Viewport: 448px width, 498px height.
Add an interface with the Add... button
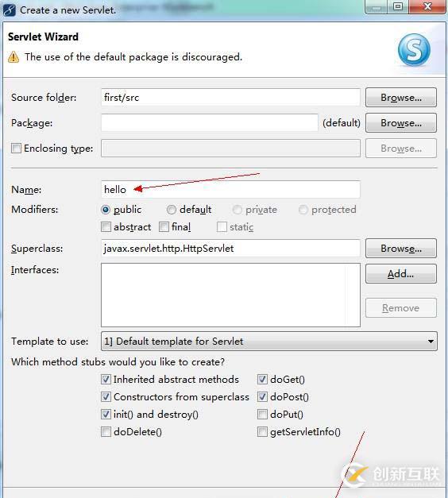[401, 273]
